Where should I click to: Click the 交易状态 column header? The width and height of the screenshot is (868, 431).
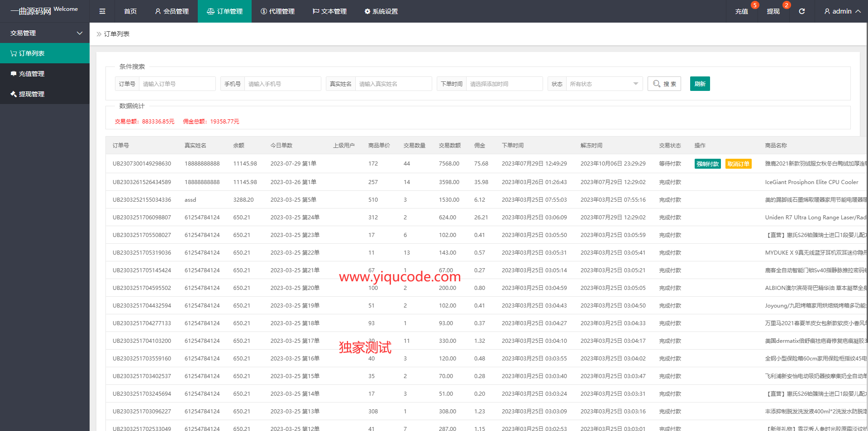[670, 145]
